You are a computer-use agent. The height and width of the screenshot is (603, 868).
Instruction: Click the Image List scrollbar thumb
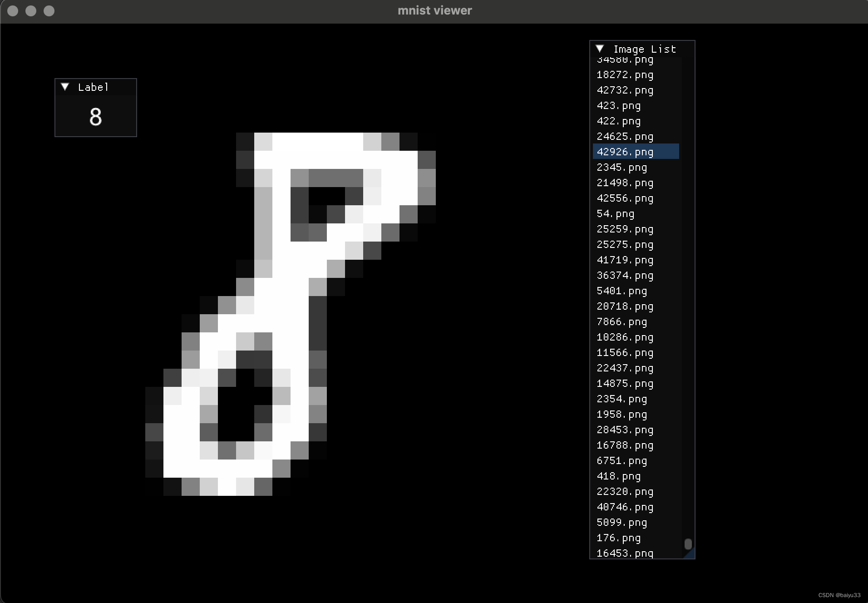pos(688,544)
